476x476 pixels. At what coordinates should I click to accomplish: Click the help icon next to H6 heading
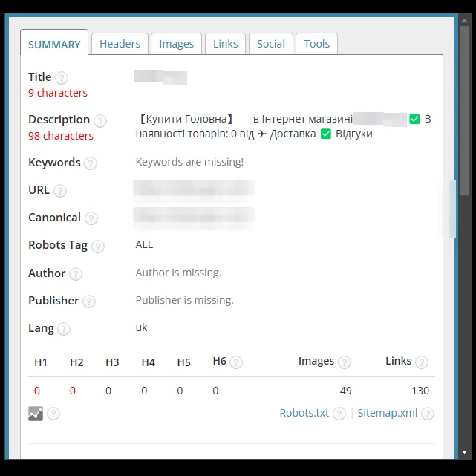click(236, 362)
